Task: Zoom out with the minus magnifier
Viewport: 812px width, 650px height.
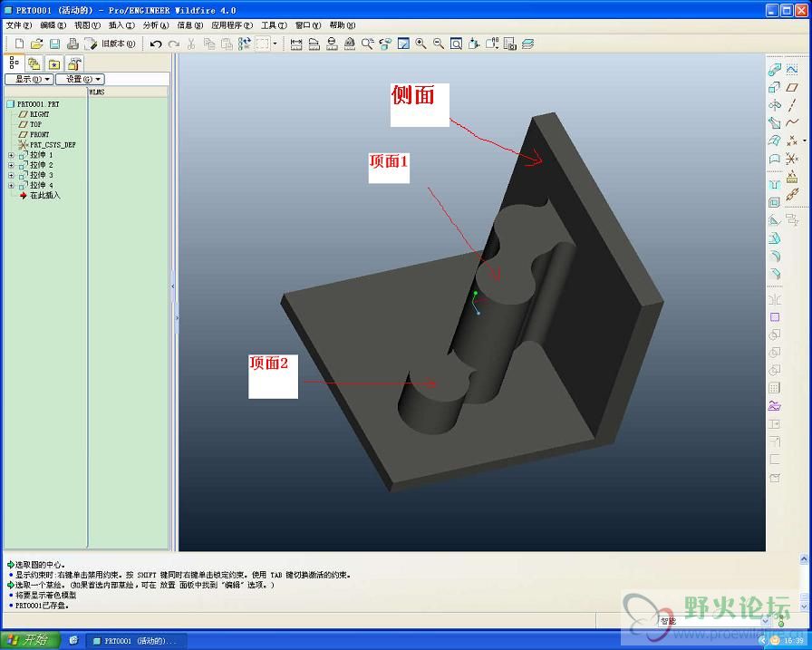Action: coord(439,44)
